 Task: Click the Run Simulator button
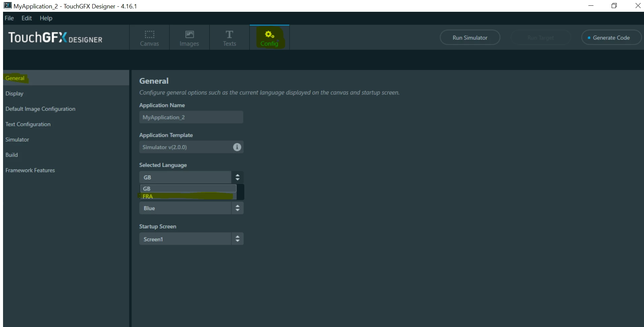coord(470,38)
